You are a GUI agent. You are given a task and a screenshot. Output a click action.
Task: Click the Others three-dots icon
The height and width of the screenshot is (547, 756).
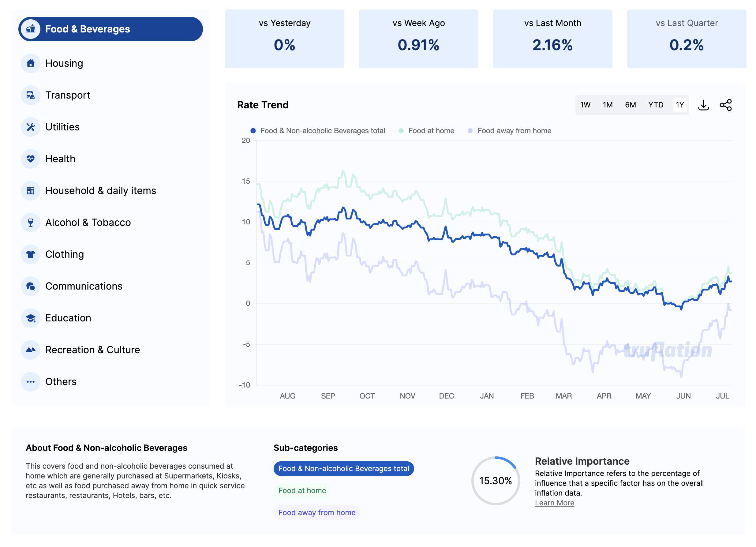pos(31,382)
